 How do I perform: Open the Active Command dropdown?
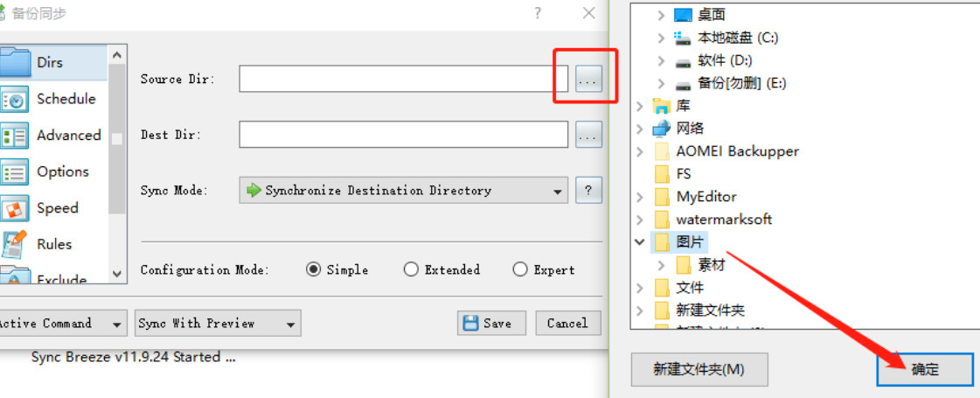(x=62, y=323)
